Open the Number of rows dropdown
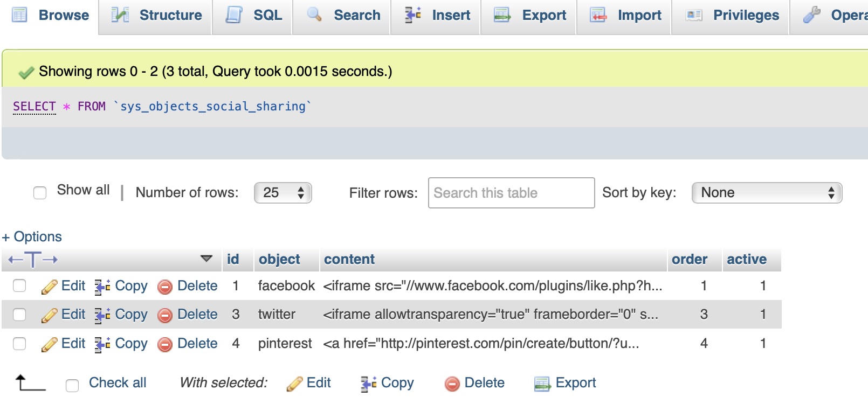 pos(283,193)
